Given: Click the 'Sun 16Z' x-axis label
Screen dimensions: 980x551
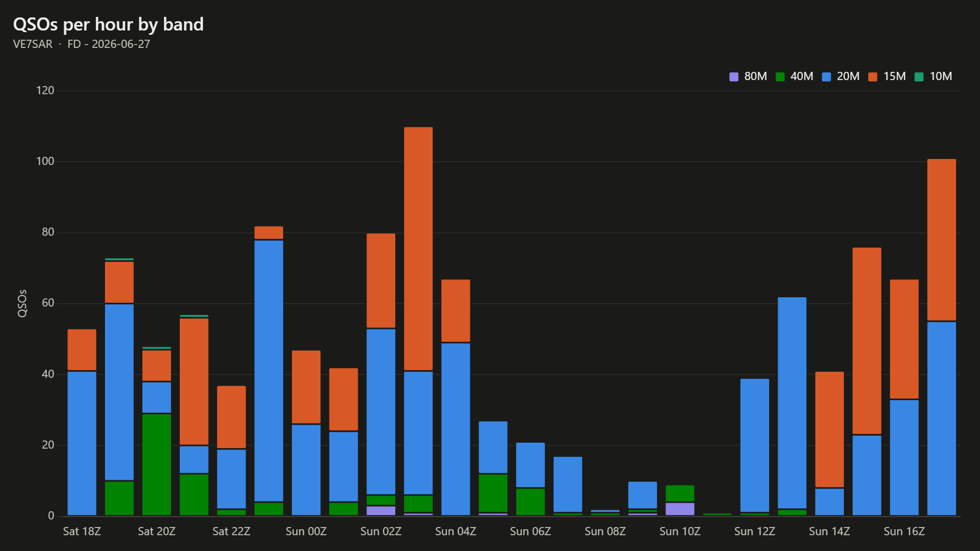Looking at the screenshot, I should coord(904,531).
